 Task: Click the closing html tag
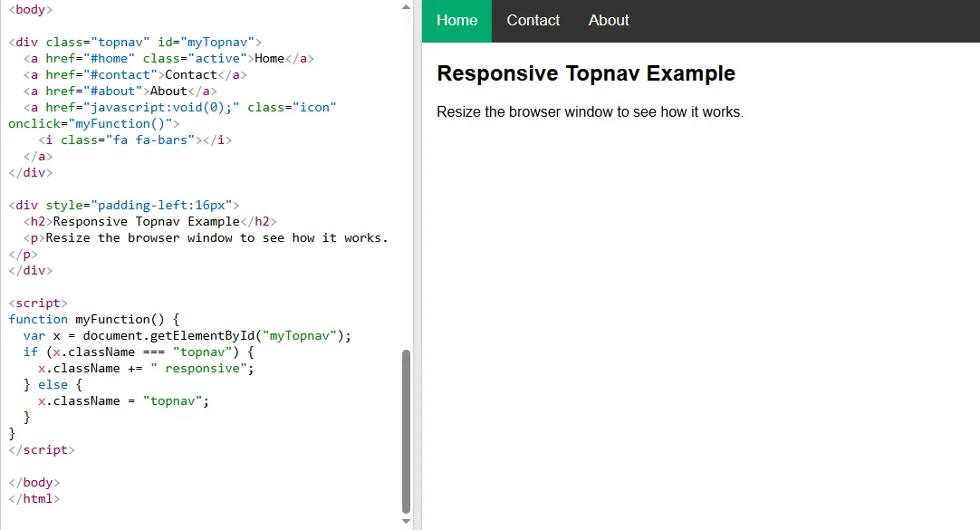(34, 498)
